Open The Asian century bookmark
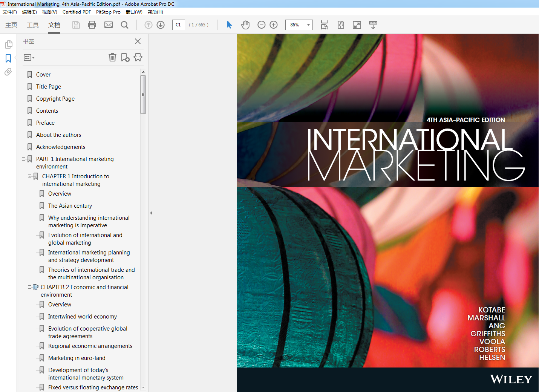This screenshot has height=392, width=539. tap(70, 206)
